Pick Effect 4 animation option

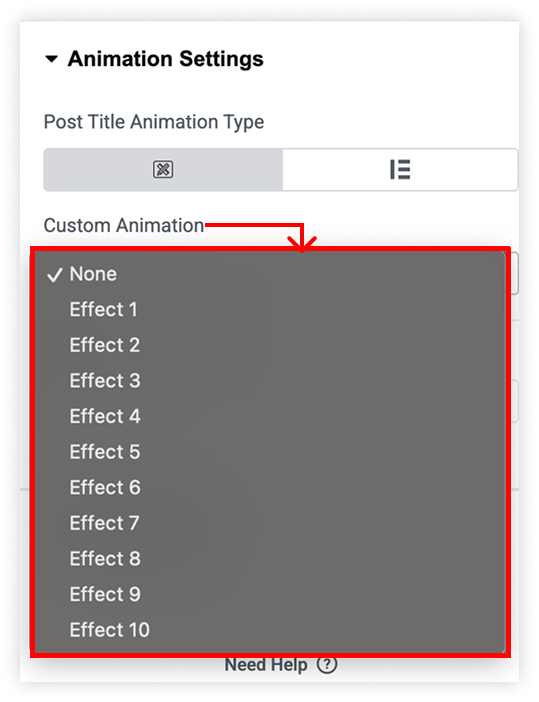(270, 416)
